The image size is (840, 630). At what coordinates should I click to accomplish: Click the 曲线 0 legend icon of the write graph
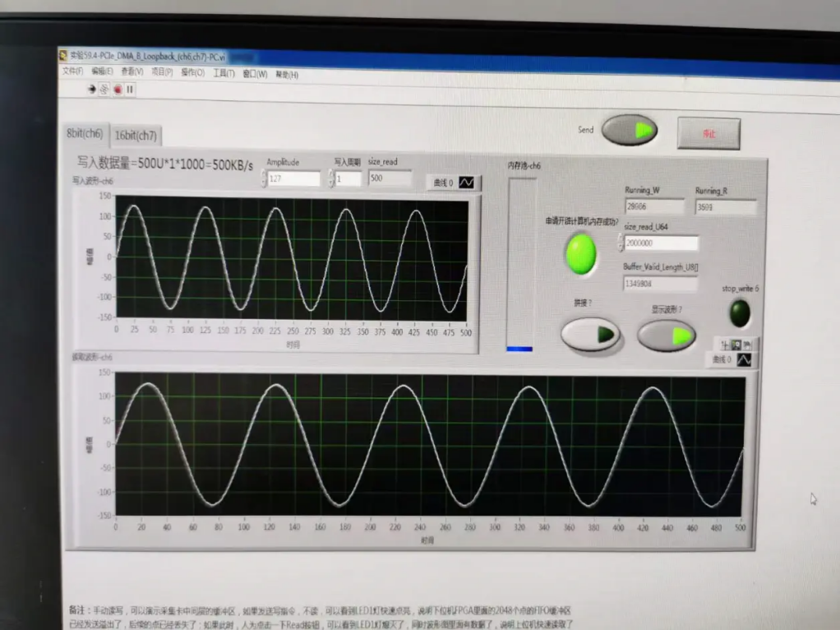[466, 183]
